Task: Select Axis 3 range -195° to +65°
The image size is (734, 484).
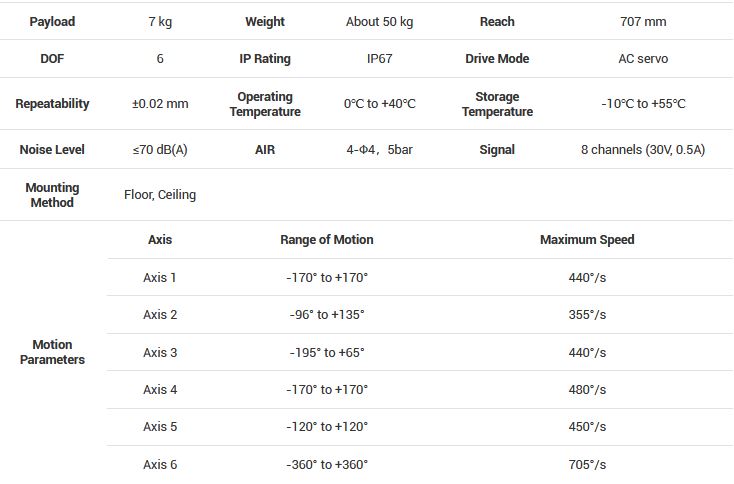Action: click(x=326, y=352)
